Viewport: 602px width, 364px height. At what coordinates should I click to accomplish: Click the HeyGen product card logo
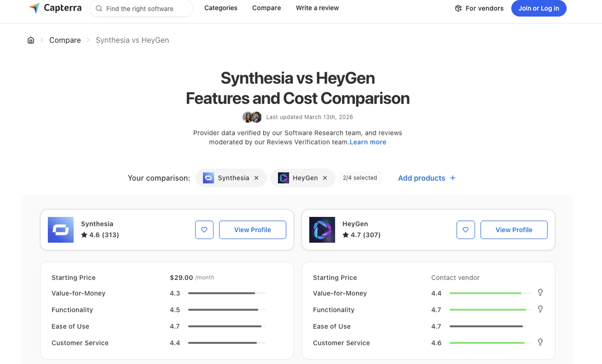click(322, 230)
